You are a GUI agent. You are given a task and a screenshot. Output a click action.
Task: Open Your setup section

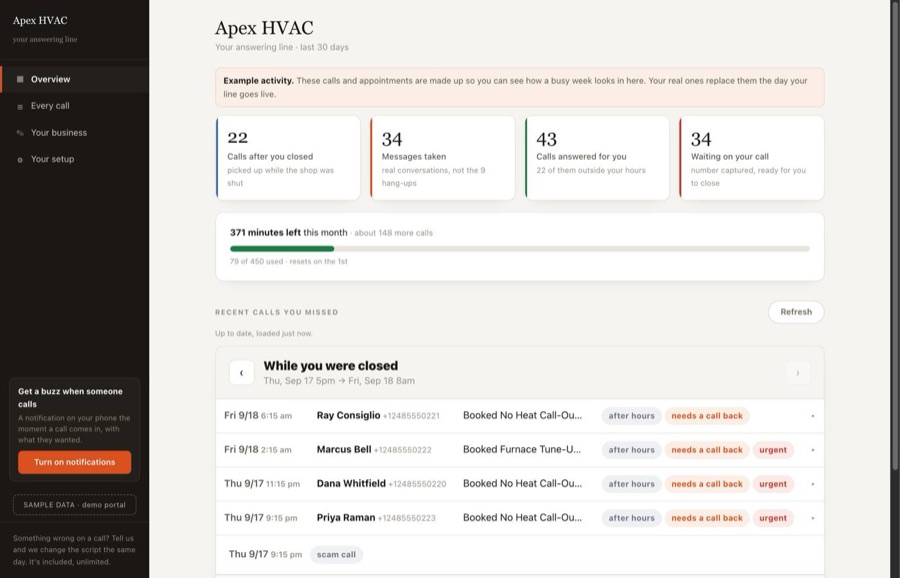(x=75, y=159)
